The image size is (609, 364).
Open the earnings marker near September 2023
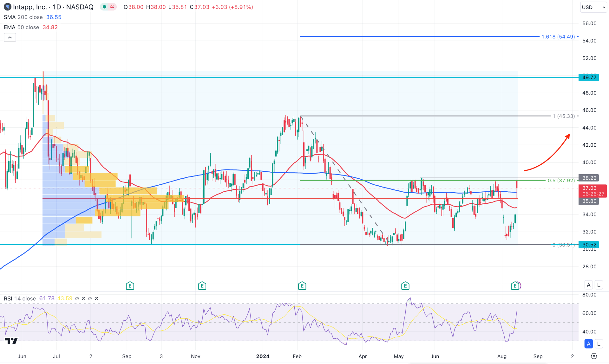pyautogui.click(x=130, y=286)
